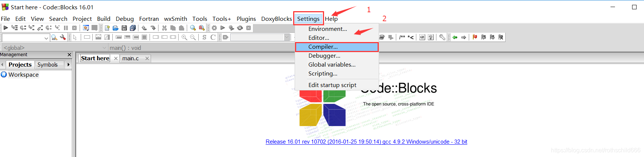
Task: Open the File menu
Action: click(x=6, y=19)
